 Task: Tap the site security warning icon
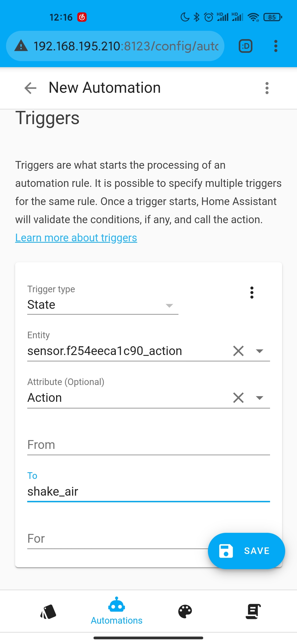tap(22, 46)
